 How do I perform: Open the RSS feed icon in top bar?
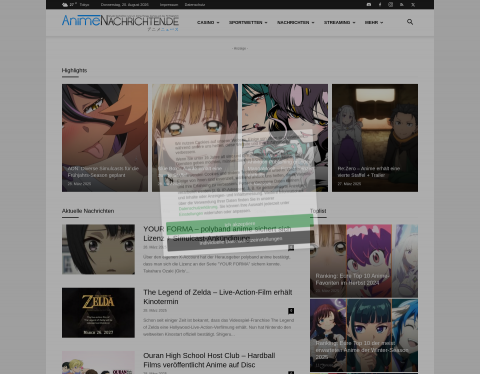[x=402, y=5]
